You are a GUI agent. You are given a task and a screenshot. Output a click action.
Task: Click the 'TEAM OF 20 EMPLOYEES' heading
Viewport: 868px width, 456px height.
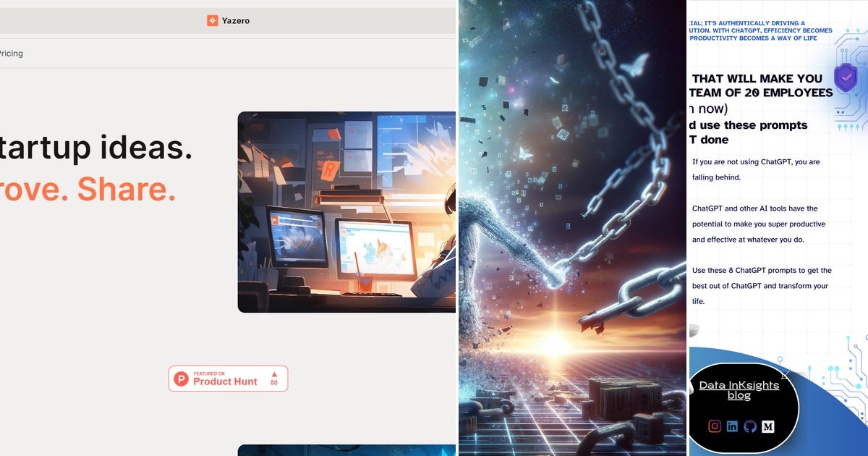pyautogui.click(x=762, y=93)
